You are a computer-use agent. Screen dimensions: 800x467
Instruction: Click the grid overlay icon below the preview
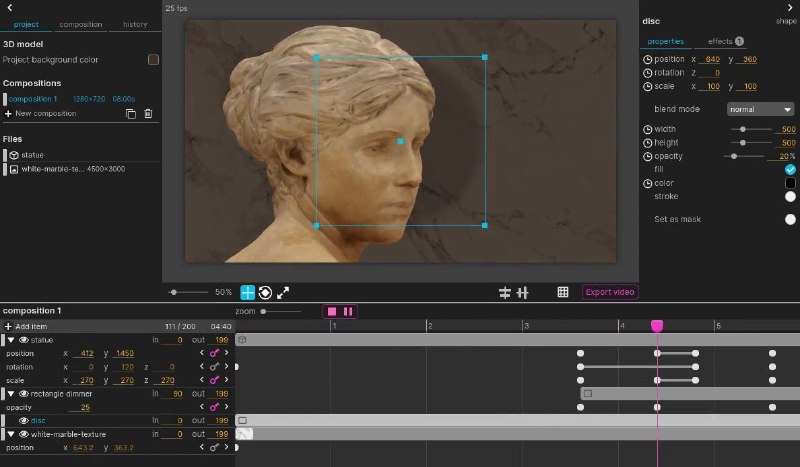click(x=563, y=292)
